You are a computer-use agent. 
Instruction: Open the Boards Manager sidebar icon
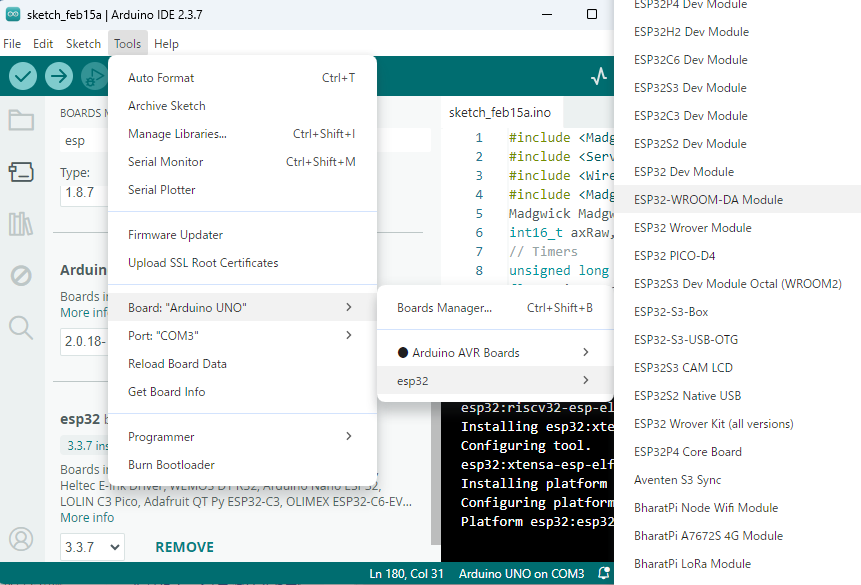coord(21,172)
